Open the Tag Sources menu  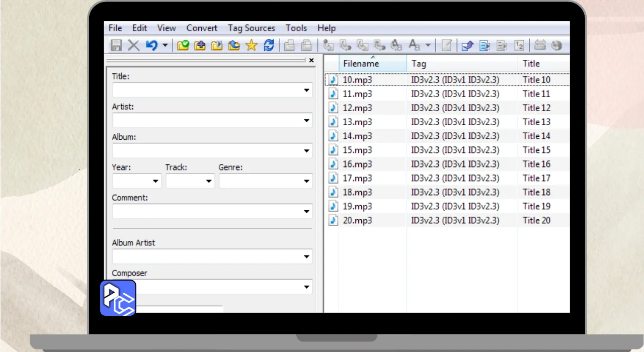coord(252,28)
